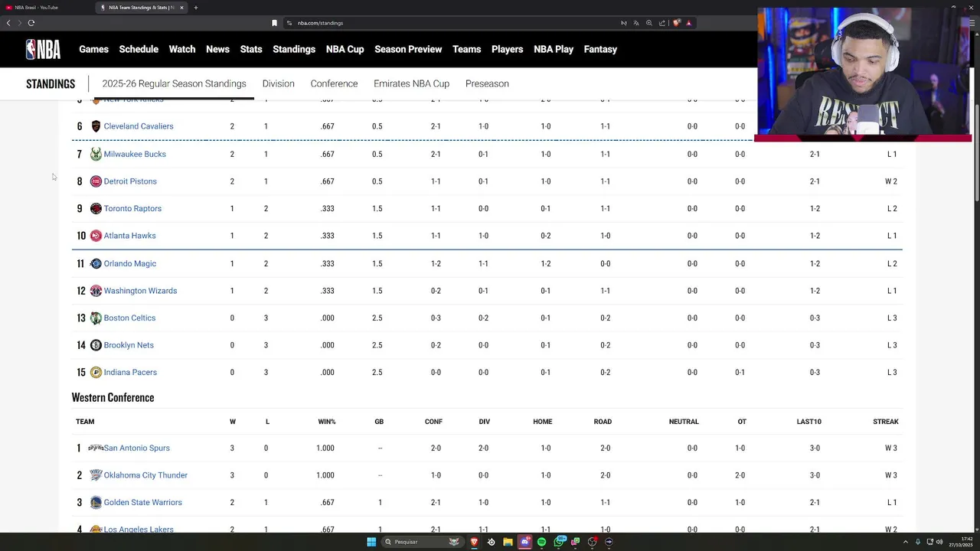Click the Oklahoma City Thunder logo icon

coord(96,475)
